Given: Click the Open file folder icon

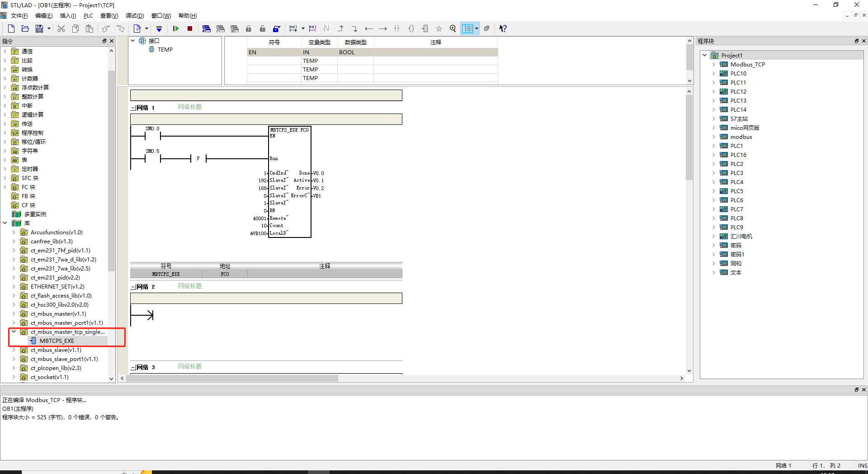Looking at the screenshot, I should 25,28.
